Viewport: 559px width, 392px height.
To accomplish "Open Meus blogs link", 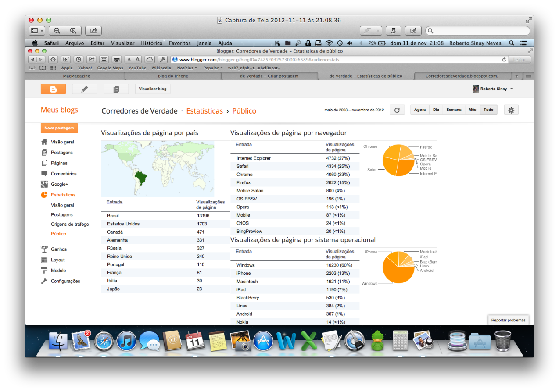I will click(x=59, y=110).
